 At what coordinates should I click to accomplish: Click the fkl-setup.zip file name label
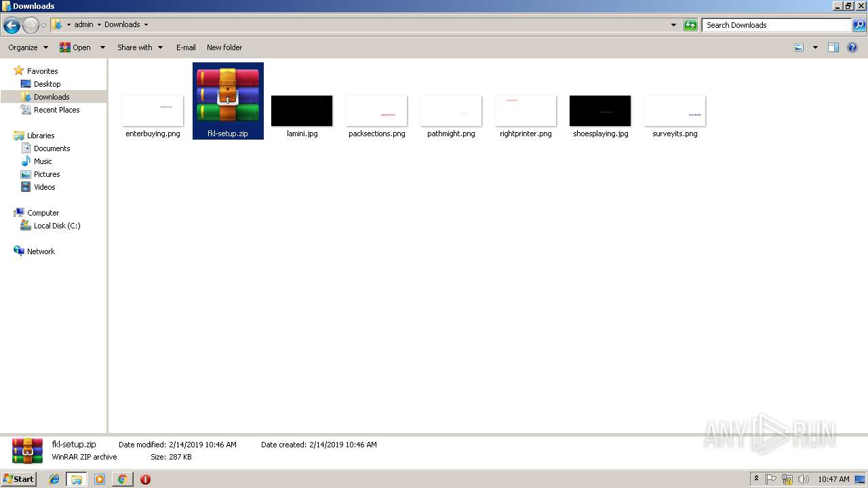click(228, 134)
